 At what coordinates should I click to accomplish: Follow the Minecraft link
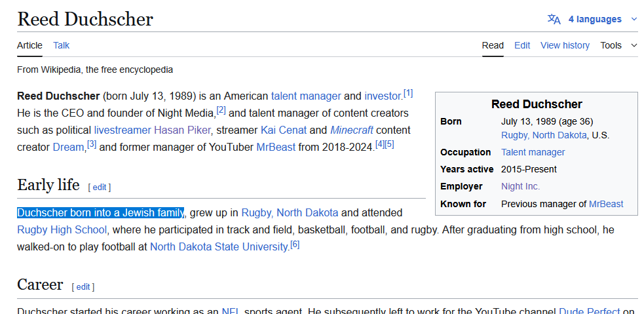click(352, 130)
